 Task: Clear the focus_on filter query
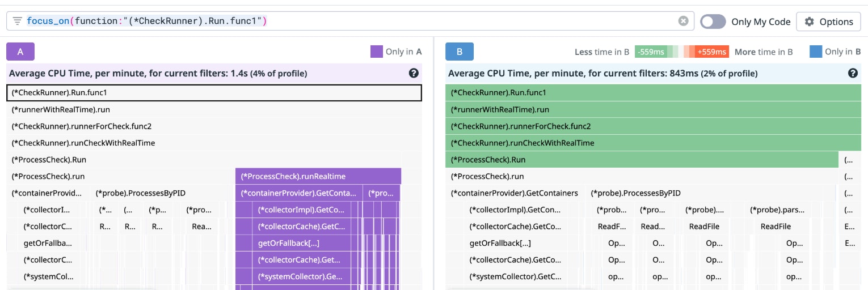683,21
